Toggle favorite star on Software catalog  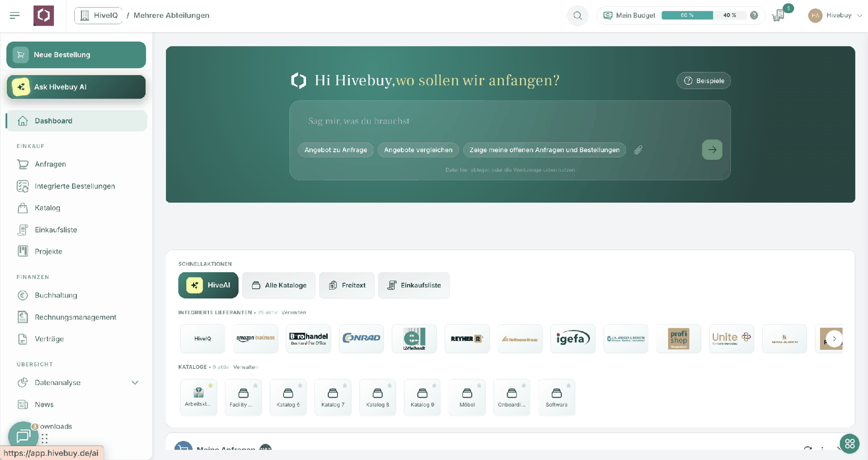[569, 385]
